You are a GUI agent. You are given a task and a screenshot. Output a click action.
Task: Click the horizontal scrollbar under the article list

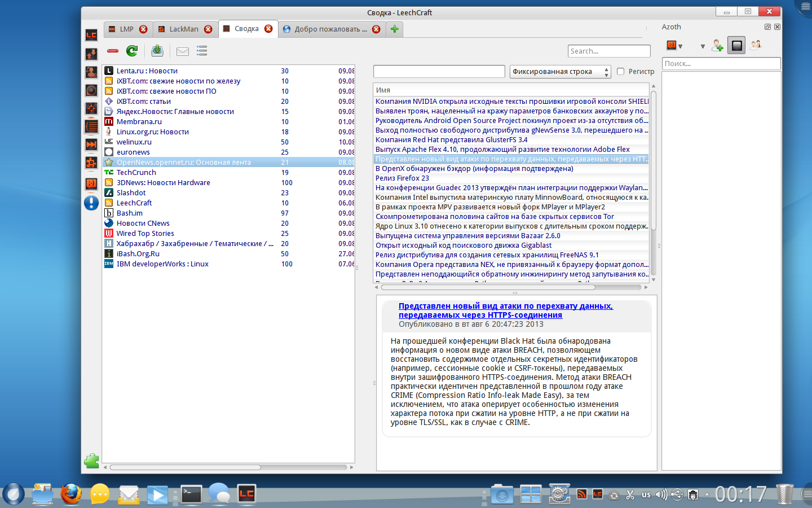pos(488,287)
